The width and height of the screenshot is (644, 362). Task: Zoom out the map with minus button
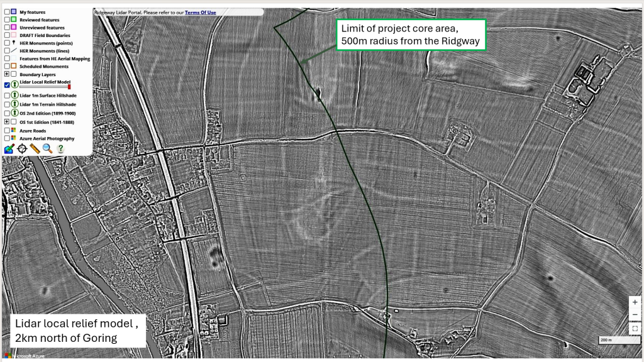coord(635,314)
